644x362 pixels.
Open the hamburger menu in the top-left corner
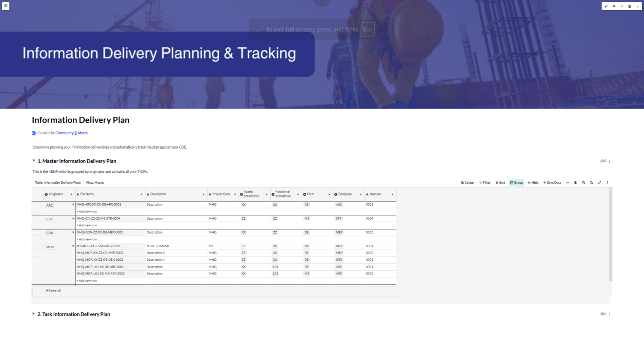click(6, 6)
